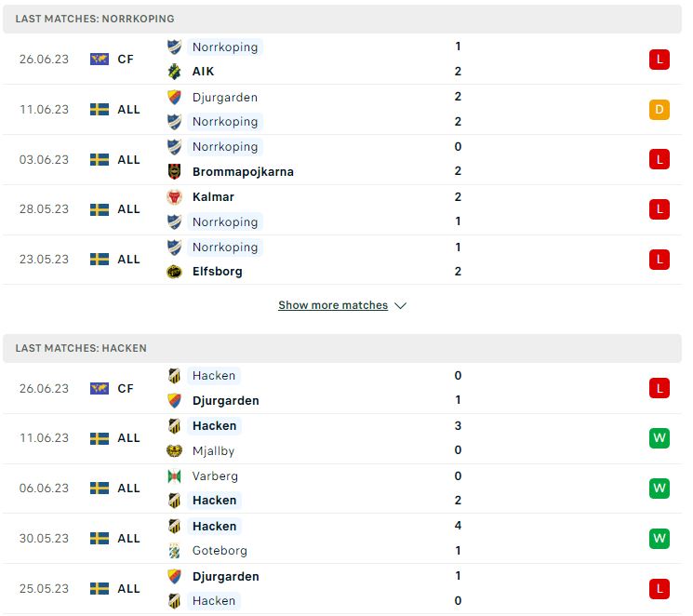Click the Mjallby club crest icon
This screenshot has height=616, width=693.
(174, 450)
